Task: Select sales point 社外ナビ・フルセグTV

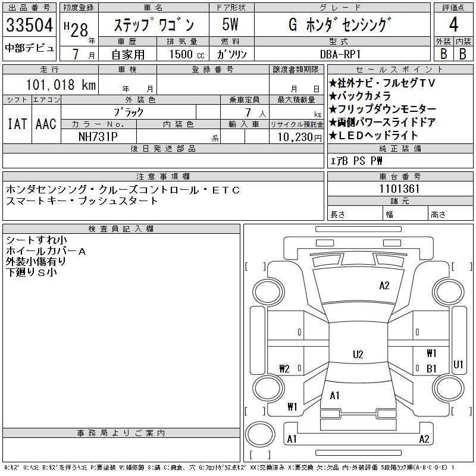Action: pos(382,83)
